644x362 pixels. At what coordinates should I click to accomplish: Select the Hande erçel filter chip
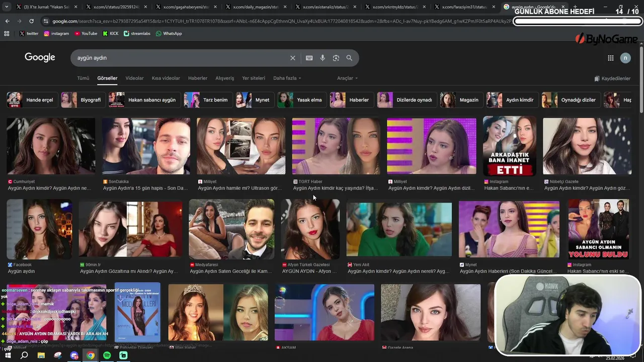coord(32,100)
